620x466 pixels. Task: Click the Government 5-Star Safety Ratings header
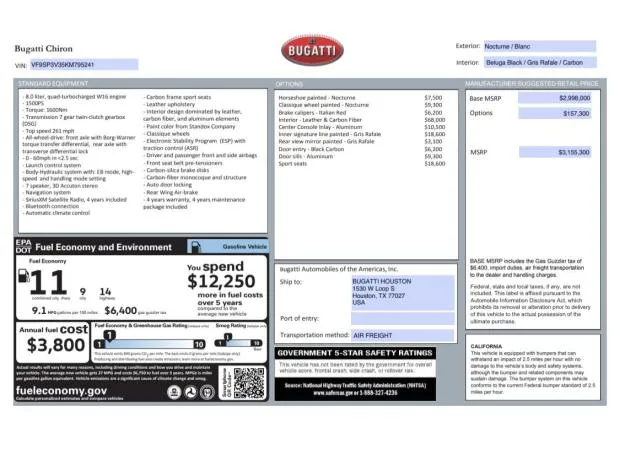coord(355,353)
